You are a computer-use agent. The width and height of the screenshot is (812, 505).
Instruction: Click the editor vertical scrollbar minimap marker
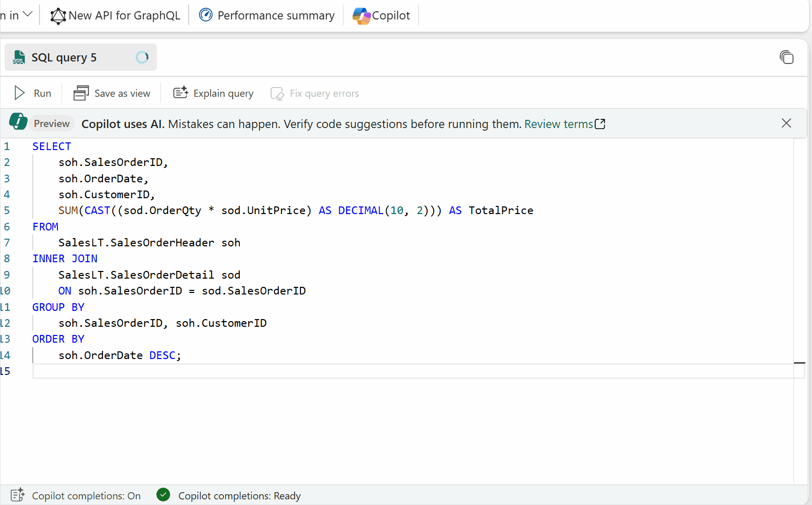pyautogui.click(x=799, y=363)
